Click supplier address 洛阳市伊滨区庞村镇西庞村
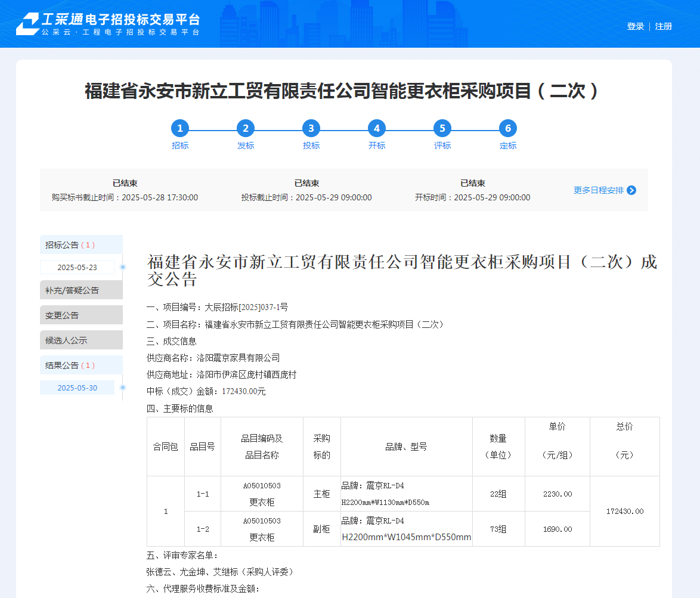 coord(246,374)
